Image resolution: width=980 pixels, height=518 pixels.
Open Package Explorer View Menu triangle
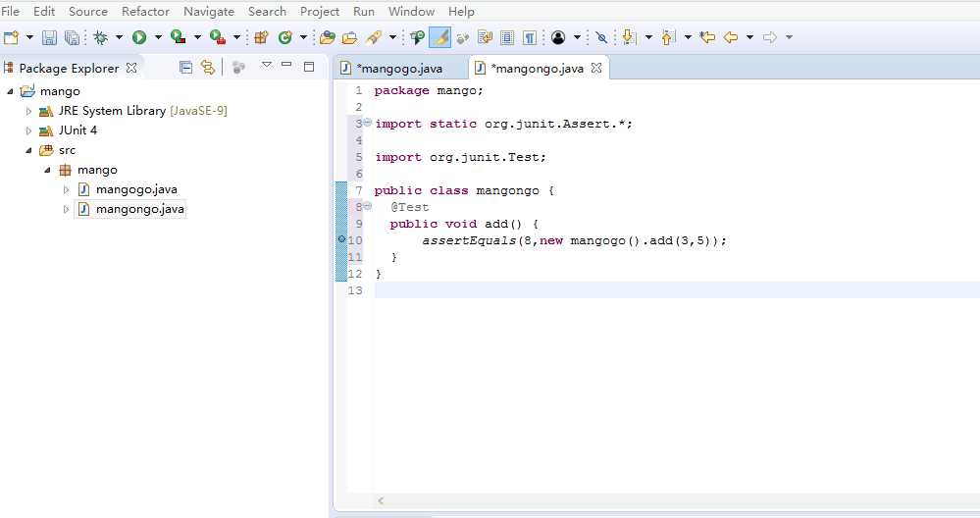pos(266,65)
